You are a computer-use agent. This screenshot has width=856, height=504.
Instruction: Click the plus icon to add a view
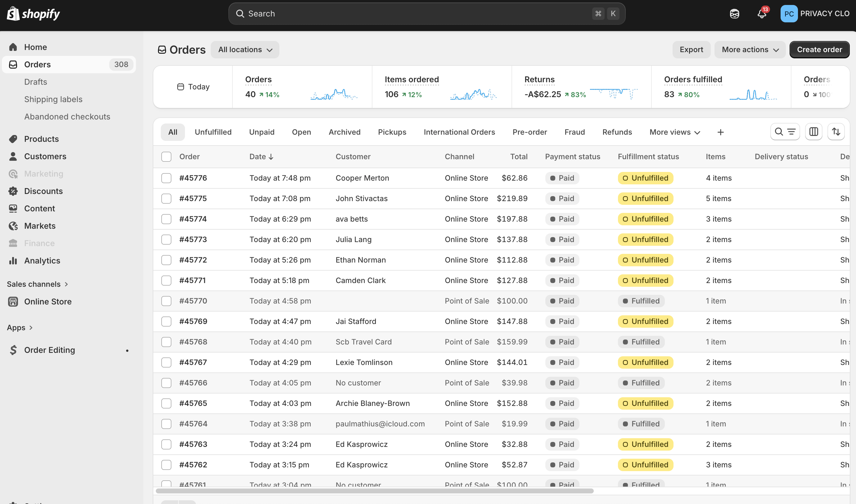click(x=720, y=132)
